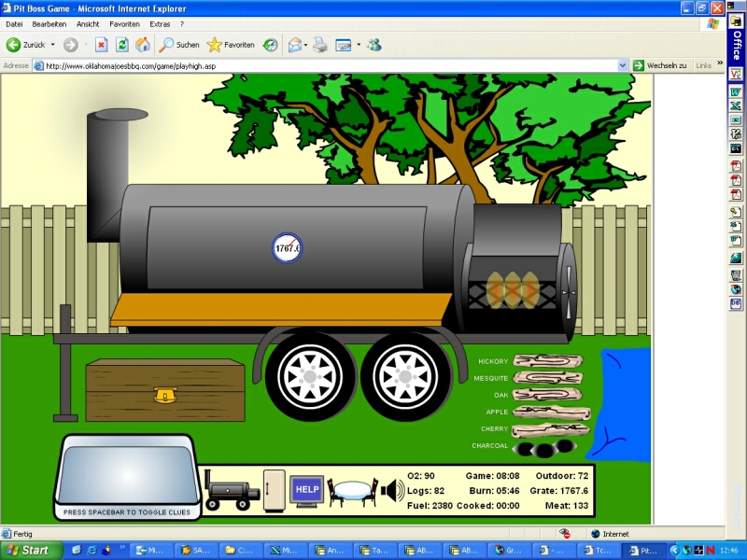The width and height of the screenshot is (747, 560).
Task: Toggle the chimney cap on the smokestack
Action: tap(121, 114)
